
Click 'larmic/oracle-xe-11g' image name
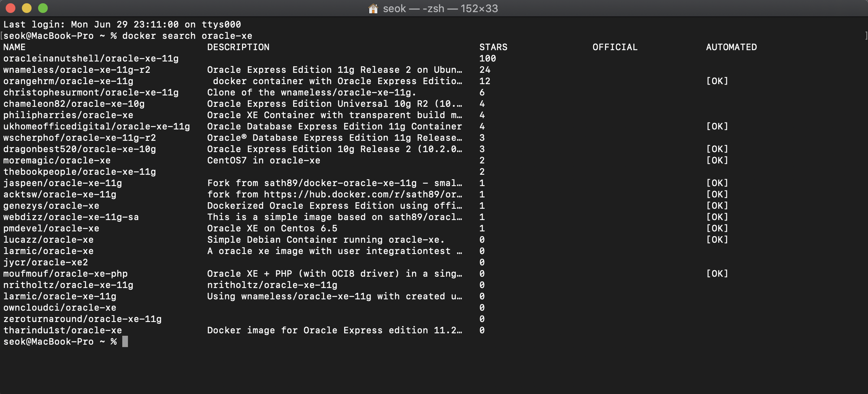point(60,297)
